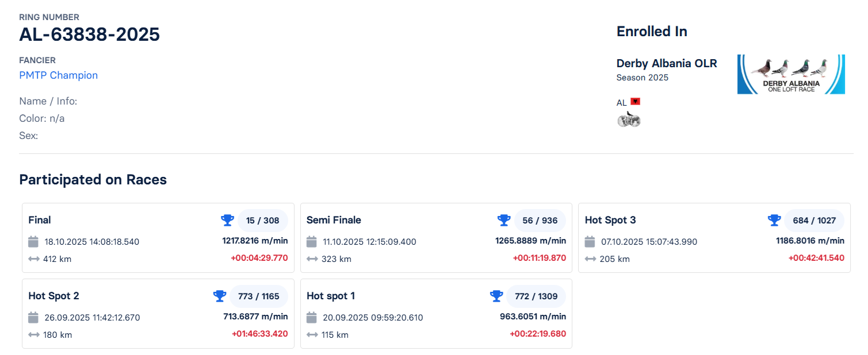Open the Hot Spot 2 race title
The image size is (868, 355).
pyautogui.click(x=53, y=296)
